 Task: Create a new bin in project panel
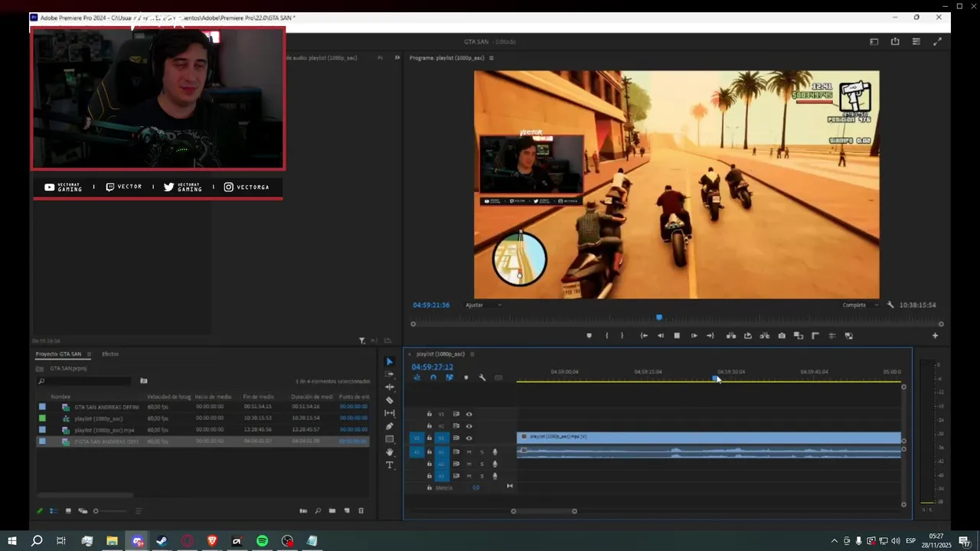coord(332,511)
